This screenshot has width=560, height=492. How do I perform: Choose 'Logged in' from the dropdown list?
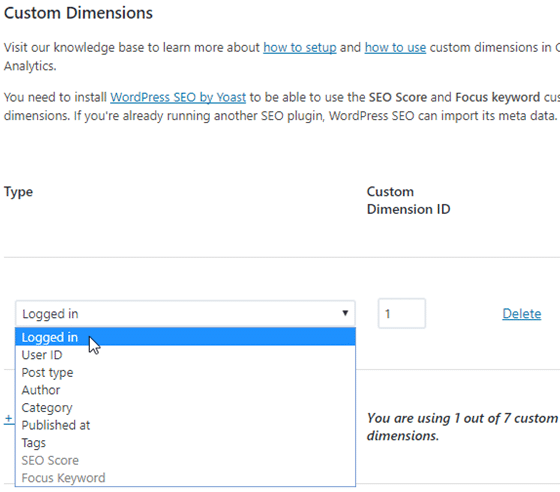click(x=185, y=337)
